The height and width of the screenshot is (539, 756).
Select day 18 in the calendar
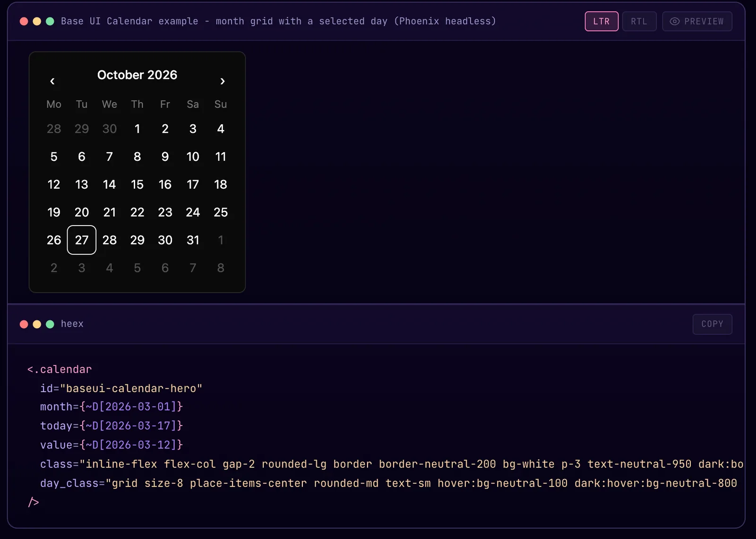[221, 184]
